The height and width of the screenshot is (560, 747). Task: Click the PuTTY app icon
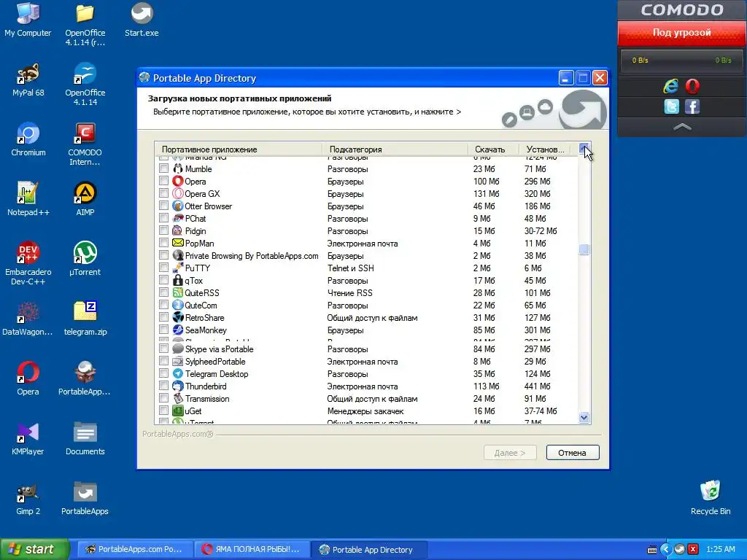pos(178,268)
